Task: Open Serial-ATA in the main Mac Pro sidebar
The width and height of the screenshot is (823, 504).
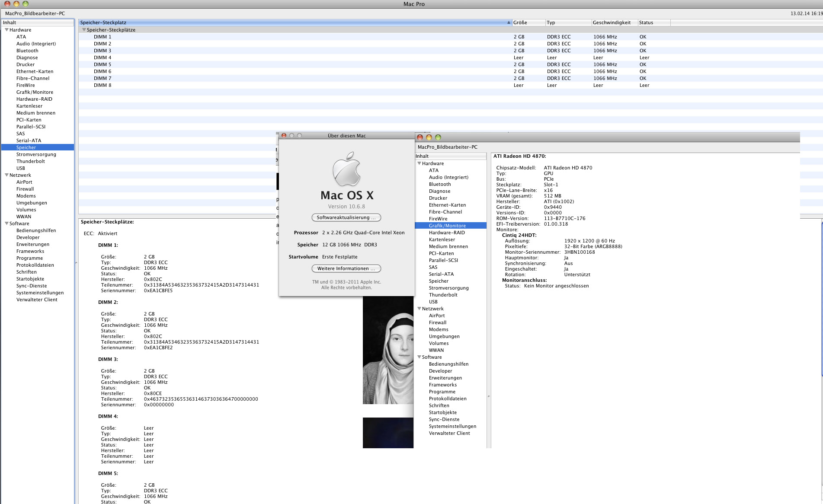Action: click(x=29, y=140)
